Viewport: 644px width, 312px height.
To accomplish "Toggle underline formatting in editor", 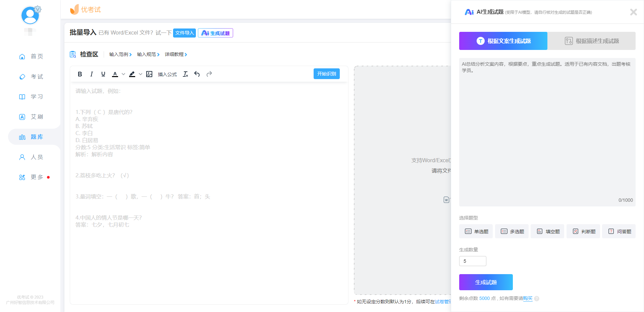I will pyautogui.click(x=103, y=74).
